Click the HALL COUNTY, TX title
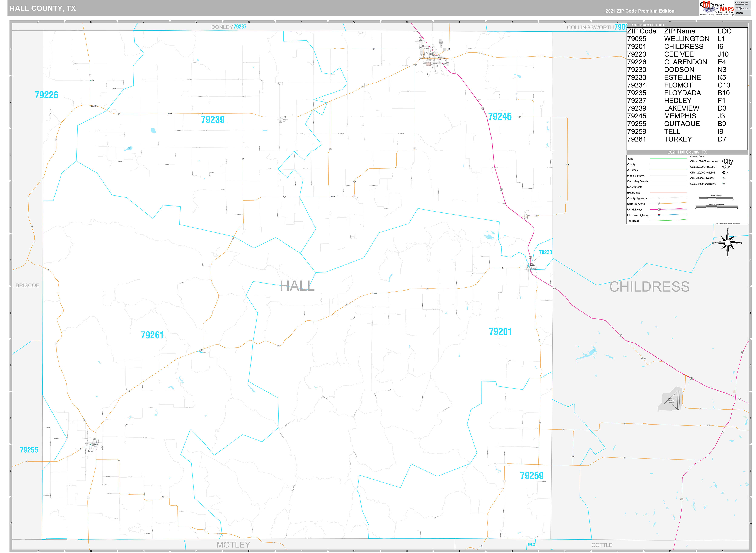The height and width of the screenshot is (553, 756). [43, 8]
